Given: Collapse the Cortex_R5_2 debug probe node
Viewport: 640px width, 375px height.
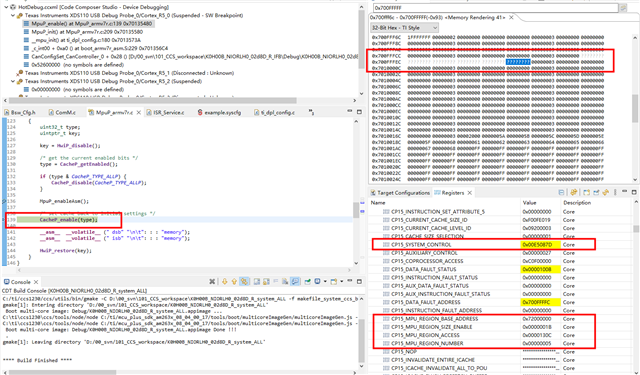Looking at the screenshot, I should (x=13, y=81).
